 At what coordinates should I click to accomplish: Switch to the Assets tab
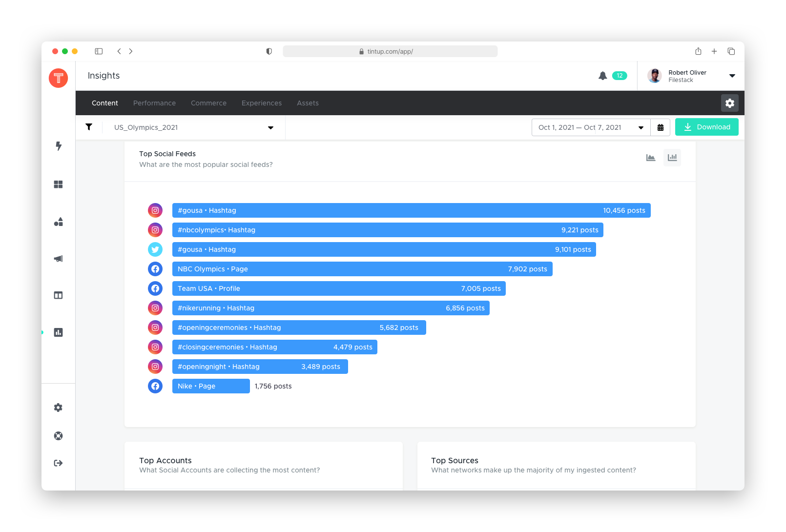coord(308,103)
